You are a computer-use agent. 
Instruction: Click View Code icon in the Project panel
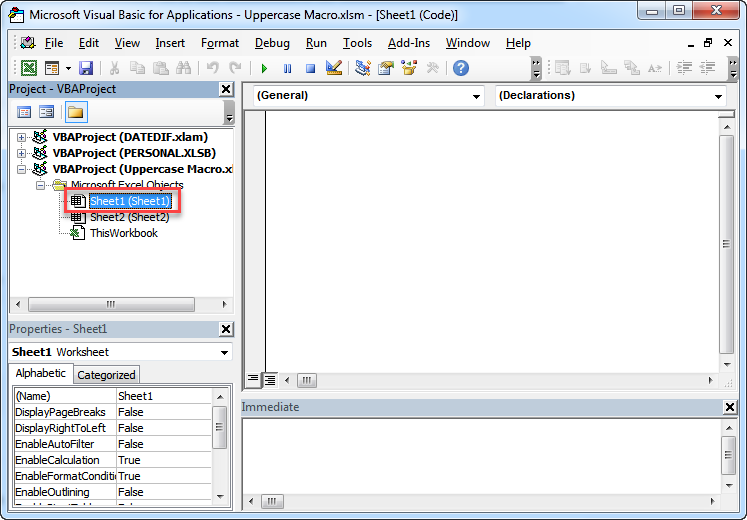[x=24, y=112]
